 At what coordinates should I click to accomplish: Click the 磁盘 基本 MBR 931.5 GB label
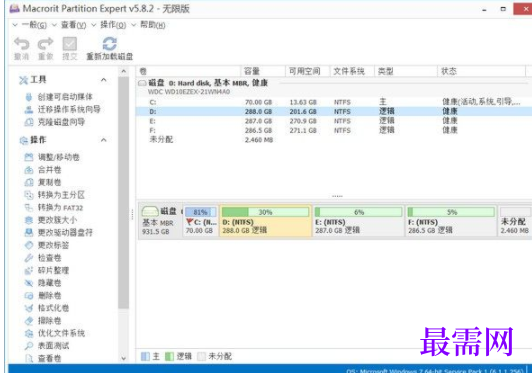coord(160,221)
